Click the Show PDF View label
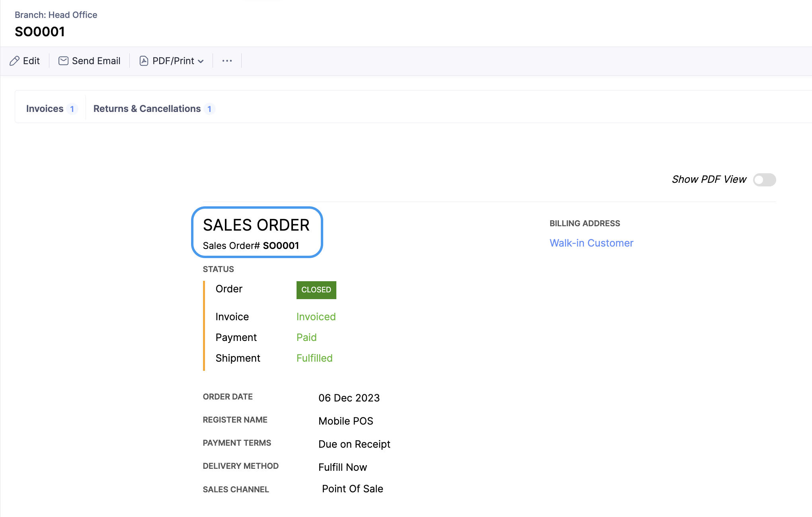 [x=709, y=180]
